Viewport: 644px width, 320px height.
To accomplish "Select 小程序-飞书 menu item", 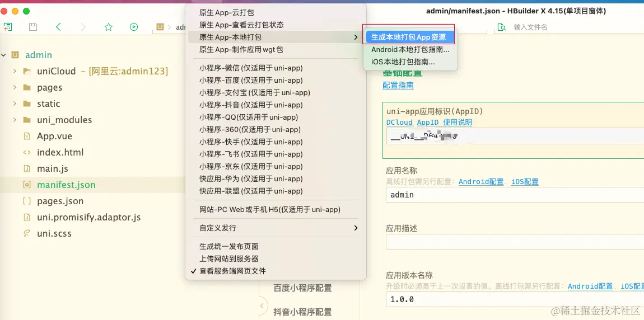I will click(x=276, y=154).
